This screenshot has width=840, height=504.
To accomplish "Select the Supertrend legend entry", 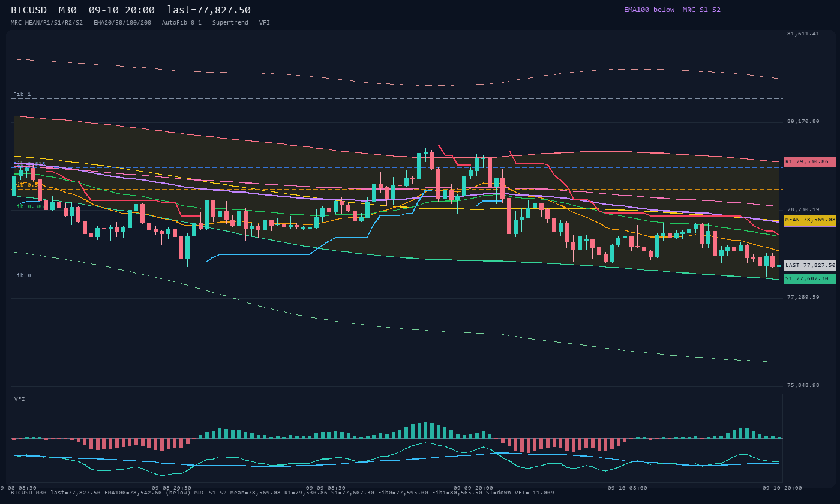I will (230, 23).
